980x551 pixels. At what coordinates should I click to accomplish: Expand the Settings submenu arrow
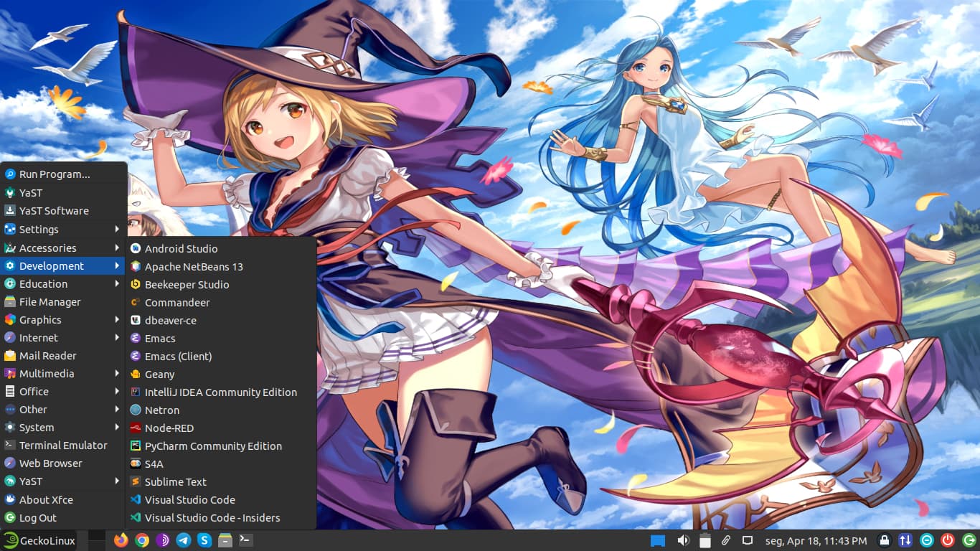[117, 230]
